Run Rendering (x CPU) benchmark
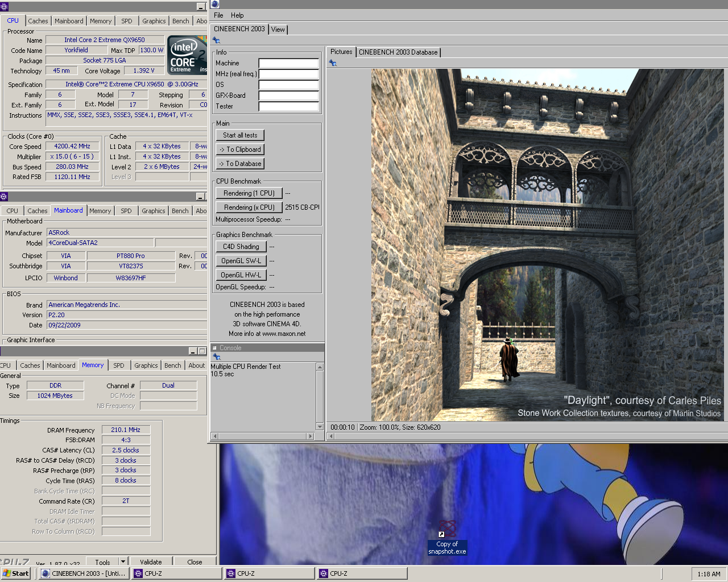 click(249, 207)
